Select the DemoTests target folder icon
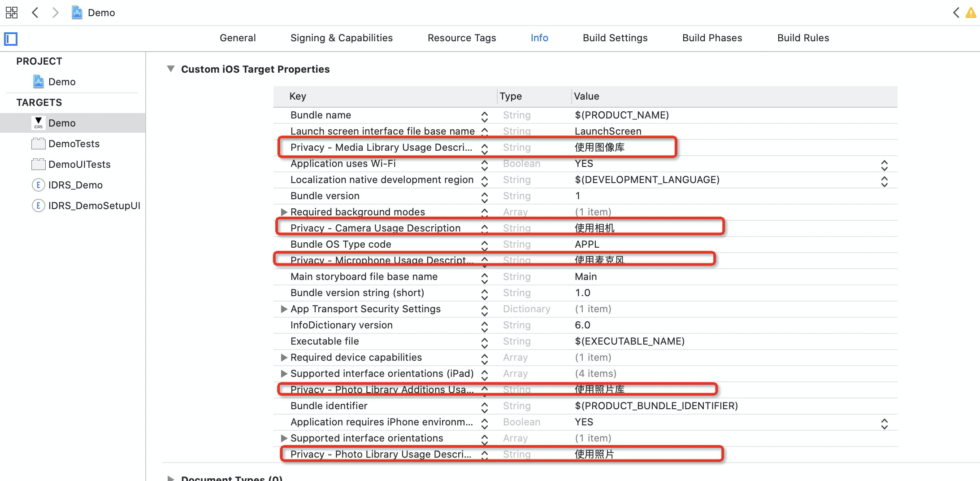Image resolution: width=980 pixels, height=481 pixels. tap(39, 144)
